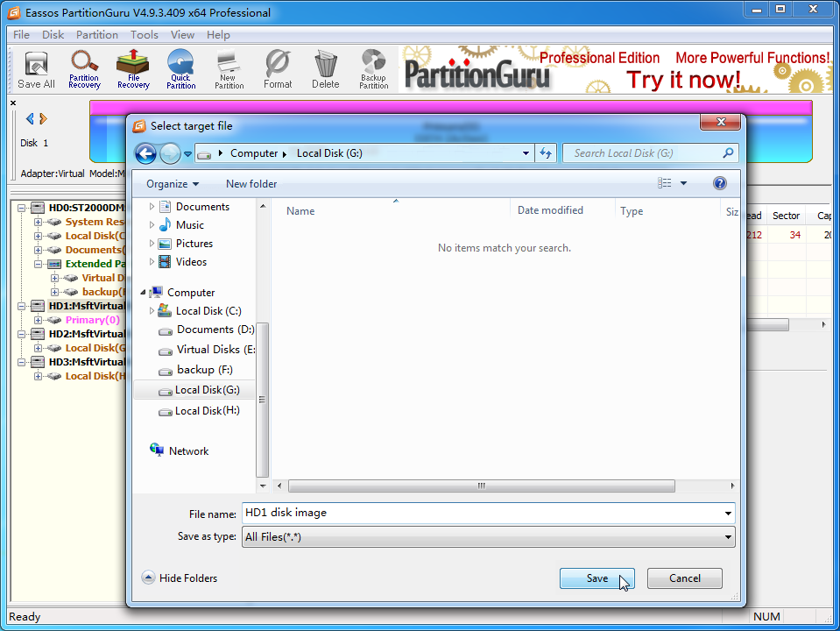Open the Tools menu
This screenshot has height=631, width=840.
pos(145,35)
